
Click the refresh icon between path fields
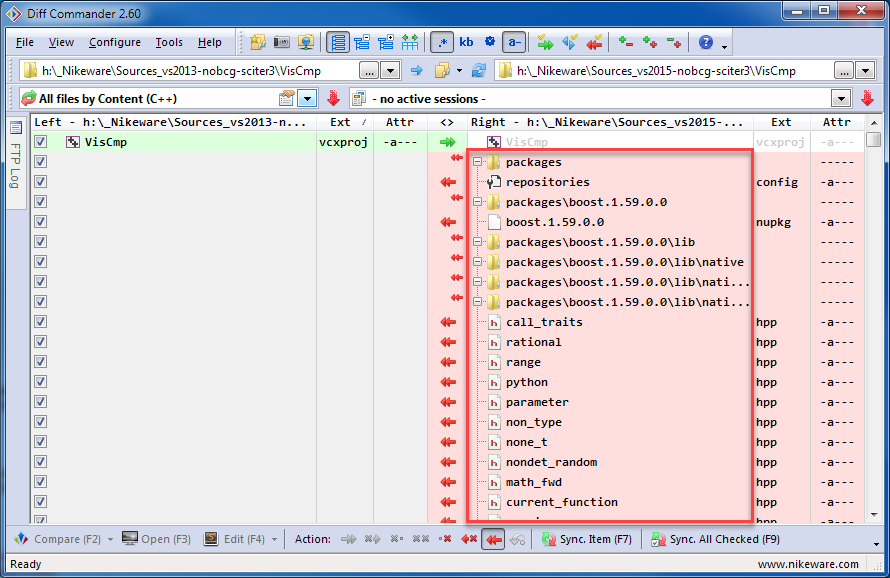(x=479, y=71)
